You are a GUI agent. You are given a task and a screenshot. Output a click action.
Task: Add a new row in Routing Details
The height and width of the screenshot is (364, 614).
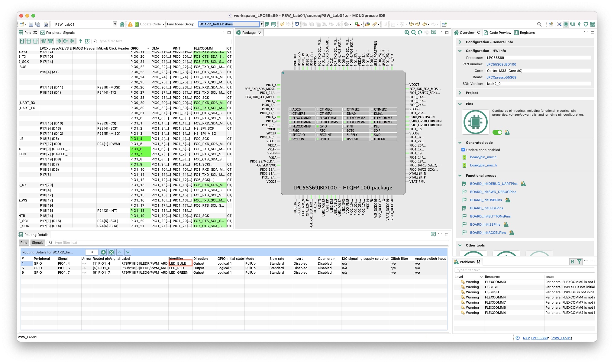(103, 252)
